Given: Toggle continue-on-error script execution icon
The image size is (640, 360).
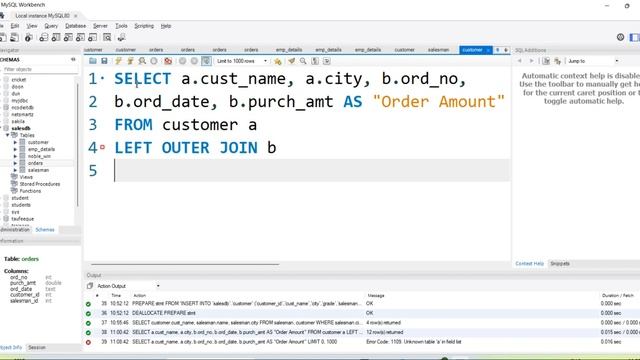Looking at the screenshot, I should (168, 61).
